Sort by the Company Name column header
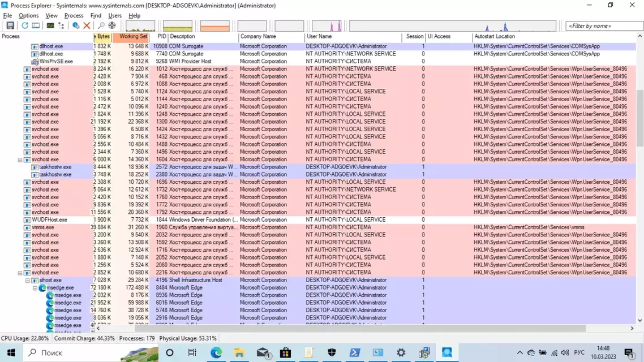The width and height of the screenshot is (644, 362). (272, 37)
